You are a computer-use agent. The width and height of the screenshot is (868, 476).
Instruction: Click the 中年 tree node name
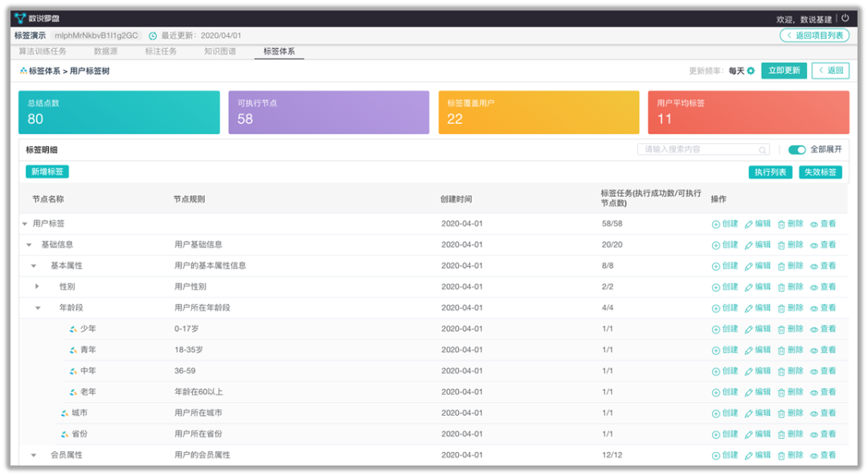coord(88,371)
